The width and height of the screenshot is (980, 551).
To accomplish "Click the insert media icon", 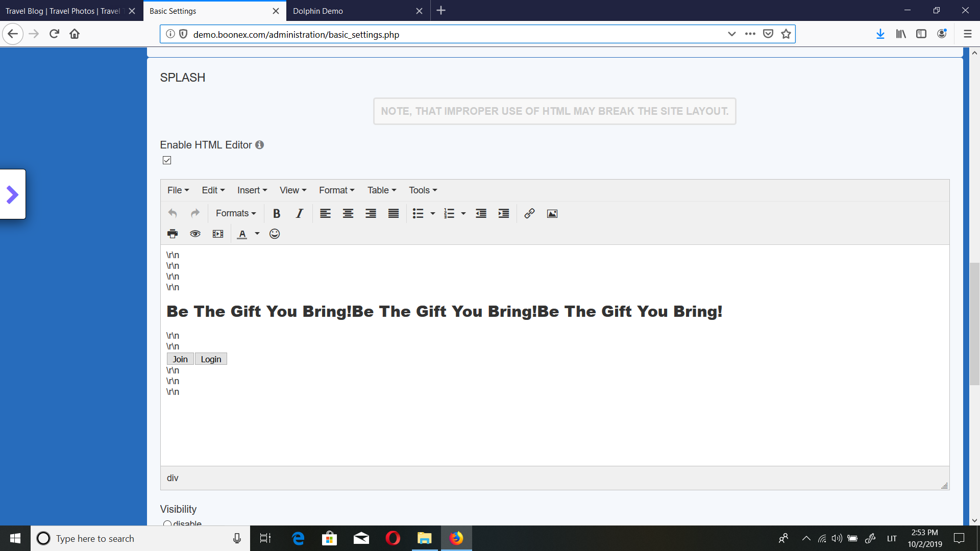I will pyautogui.click(x=218, y=234).
